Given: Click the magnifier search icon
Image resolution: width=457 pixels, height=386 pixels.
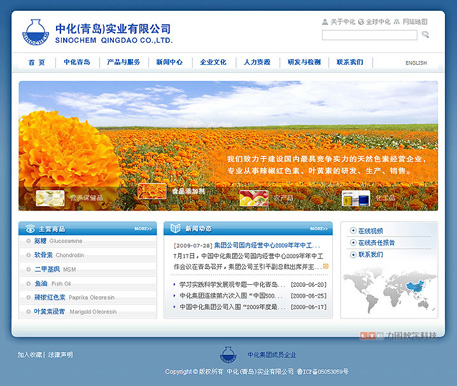Looking at the screenshot, I should point(425,34).
